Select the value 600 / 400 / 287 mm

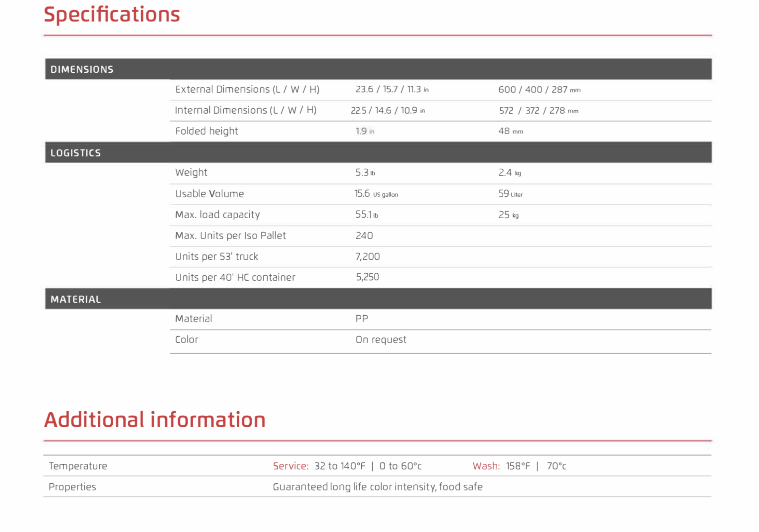539,90
